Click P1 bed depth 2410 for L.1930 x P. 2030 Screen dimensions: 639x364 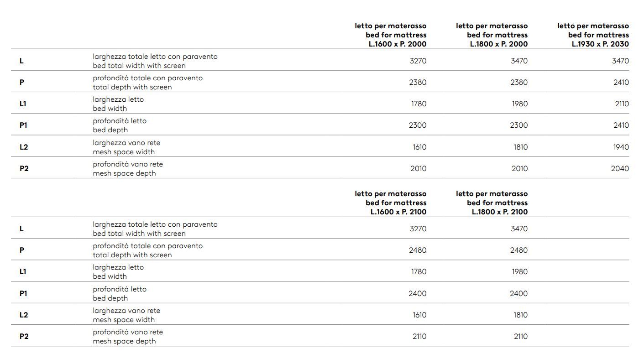click(x=621, y=125)
